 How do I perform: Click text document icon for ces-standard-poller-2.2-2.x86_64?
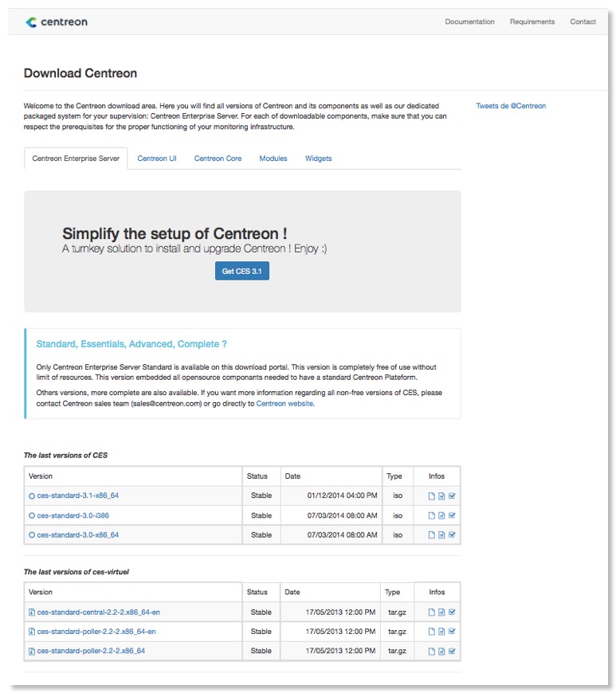click(x=441, y=652)
